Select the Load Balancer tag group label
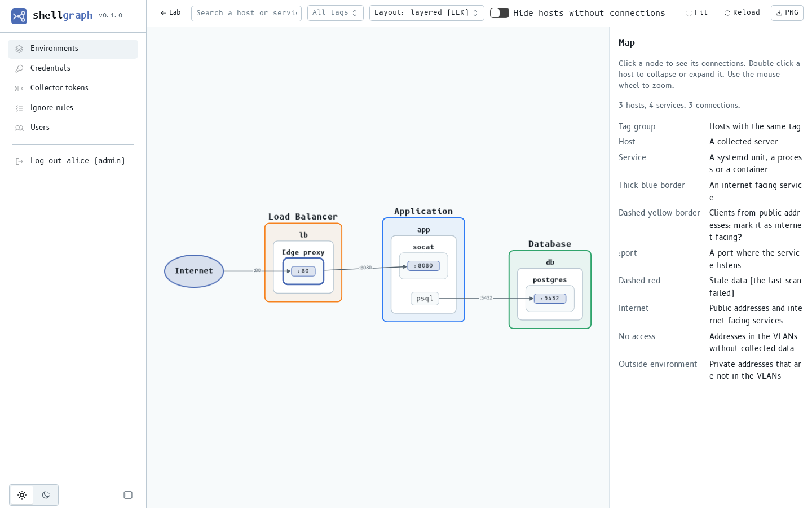The width and height of the screenshot is (812, 508). 303,217
